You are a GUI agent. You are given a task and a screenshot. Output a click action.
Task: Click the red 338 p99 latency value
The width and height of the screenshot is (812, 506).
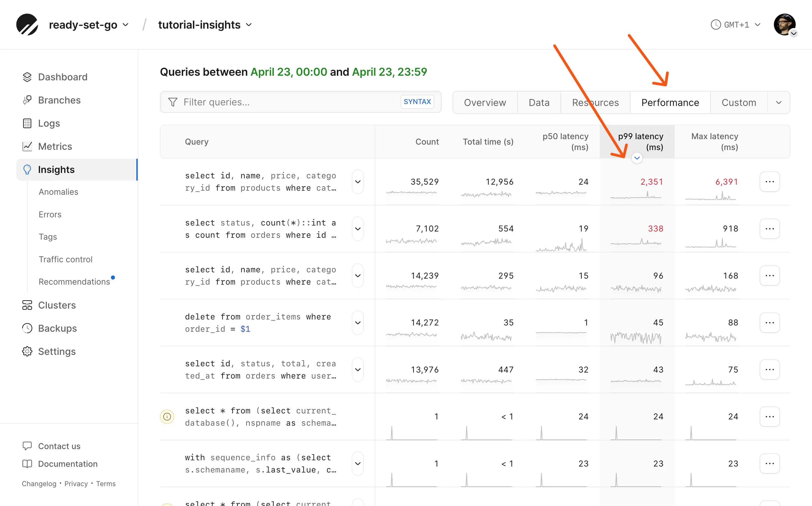[656, 228]
